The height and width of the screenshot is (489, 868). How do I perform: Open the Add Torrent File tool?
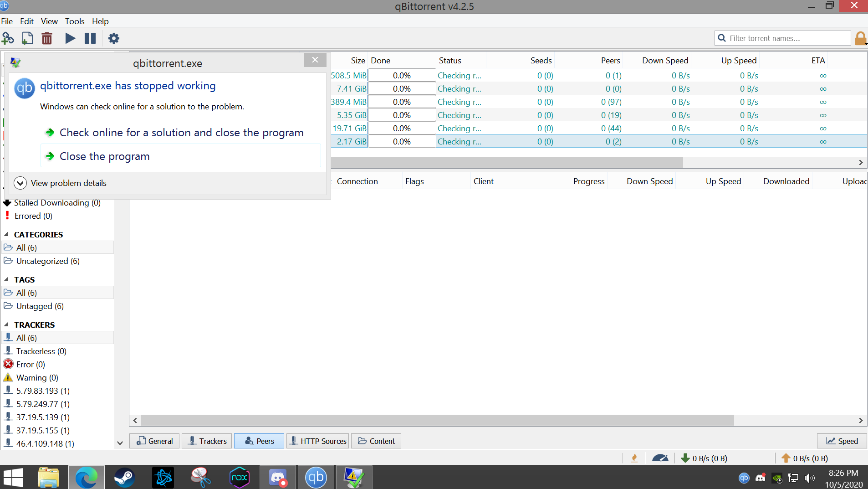[27, 38]
